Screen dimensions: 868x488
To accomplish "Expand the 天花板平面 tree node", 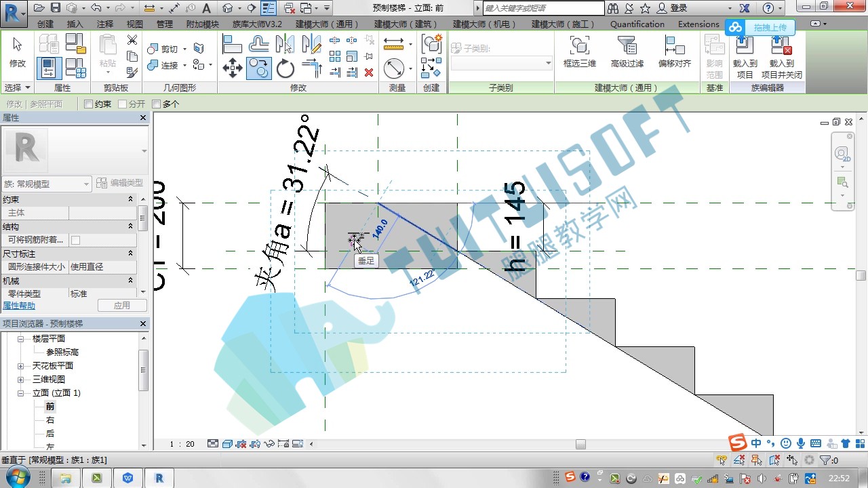I will coord(20,366).
